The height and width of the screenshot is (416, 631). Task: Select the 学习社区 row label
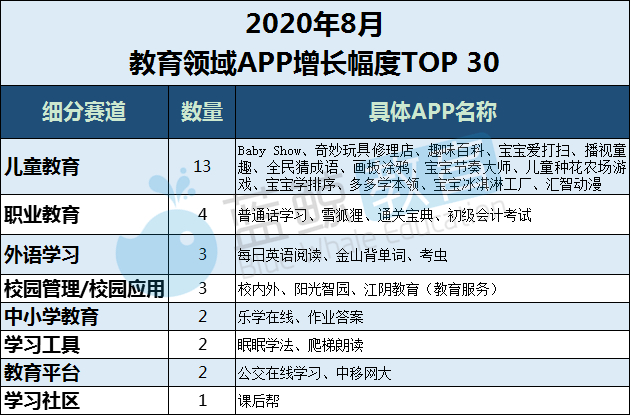[x=42, y=400]
